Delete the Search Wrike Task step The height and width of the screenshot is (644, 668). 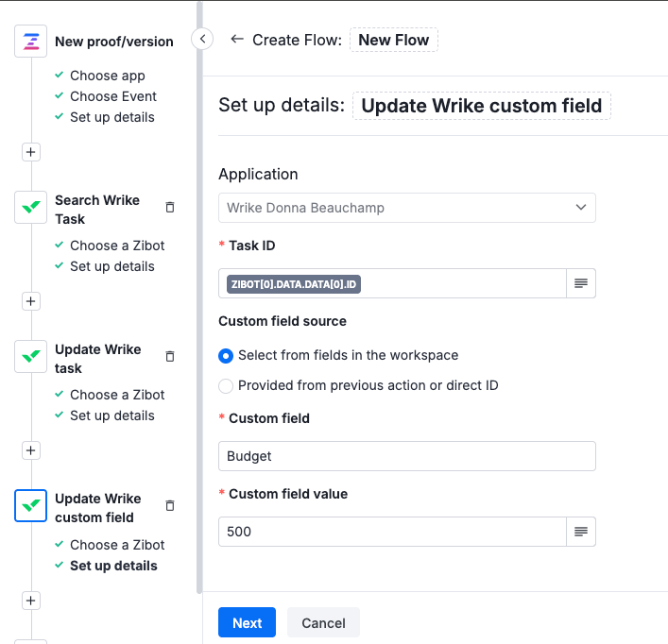click(x=170, y=208)
